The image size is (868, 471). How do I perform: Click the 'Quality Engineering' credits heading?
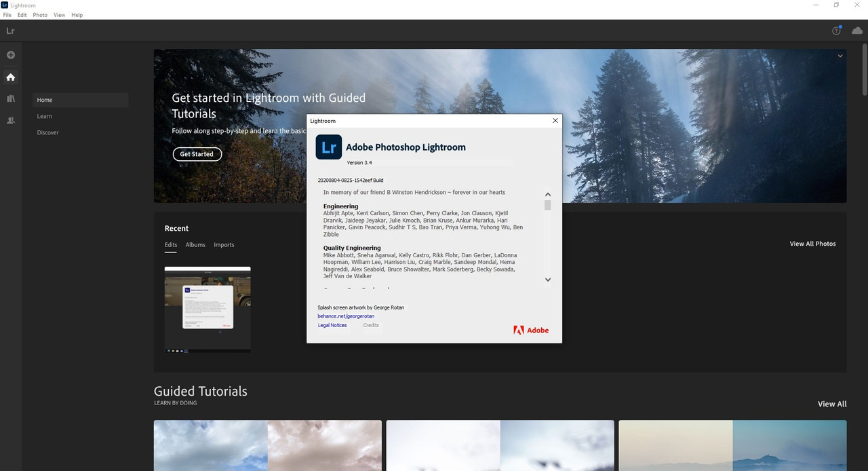[352, 248]
